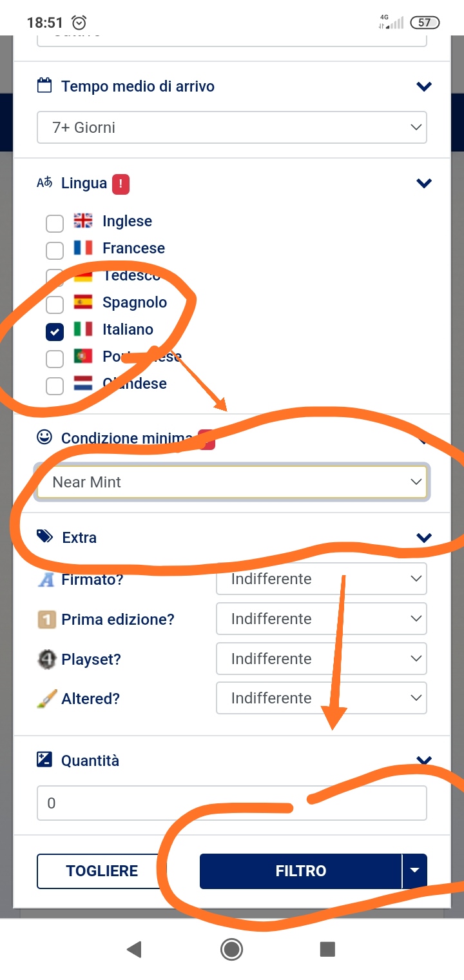
Task: Open the Near Mint condition dropdown
Action: point(232,482)
